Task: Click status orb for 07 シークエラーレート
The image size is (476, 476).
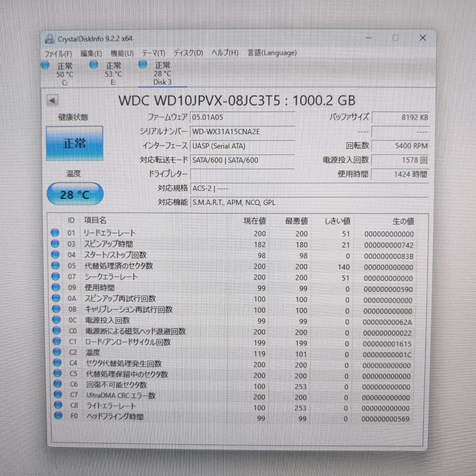Action: (56, 276)
